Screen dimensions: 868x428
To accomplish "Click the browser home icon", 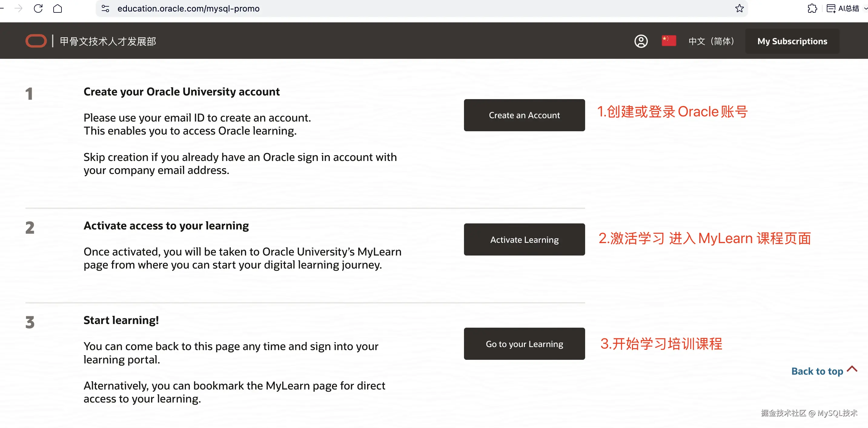I will 58,8.
